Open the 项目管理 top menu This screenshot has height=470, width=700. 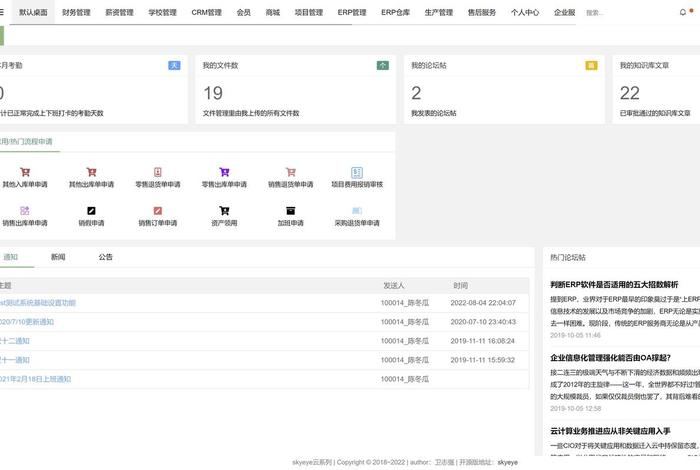(x=309, y=12)
